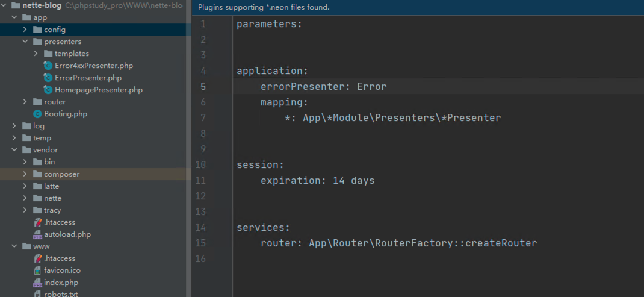
Task: Click the Booting.php class icon
Action: [37, 114]
